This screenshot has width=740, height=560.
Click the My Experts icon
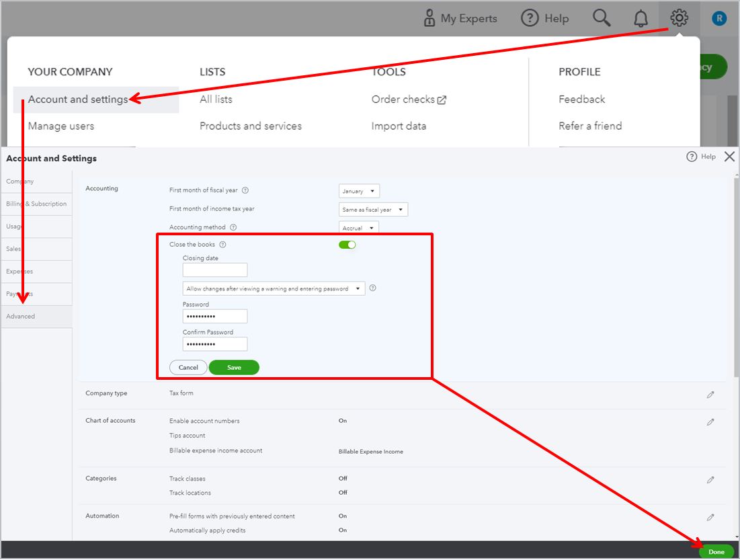(x=429, y=19)
